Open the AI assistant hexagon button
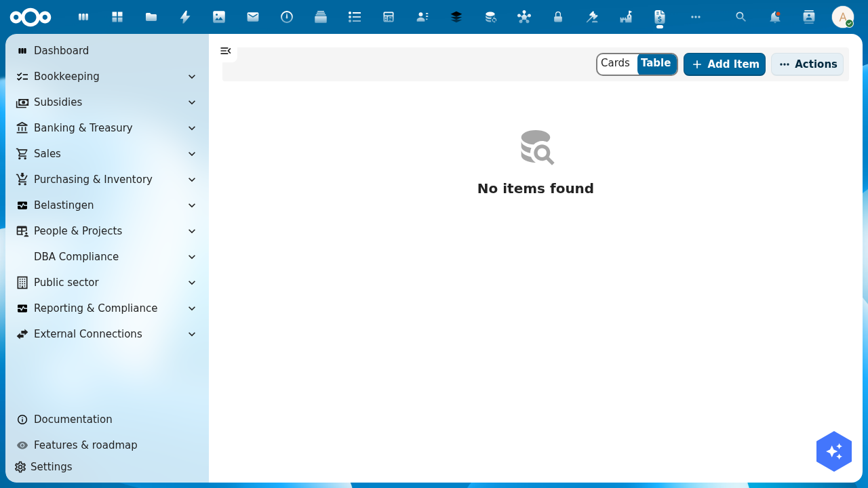The height and width of the screenshot is (488, 868). (x=834, y=451)
